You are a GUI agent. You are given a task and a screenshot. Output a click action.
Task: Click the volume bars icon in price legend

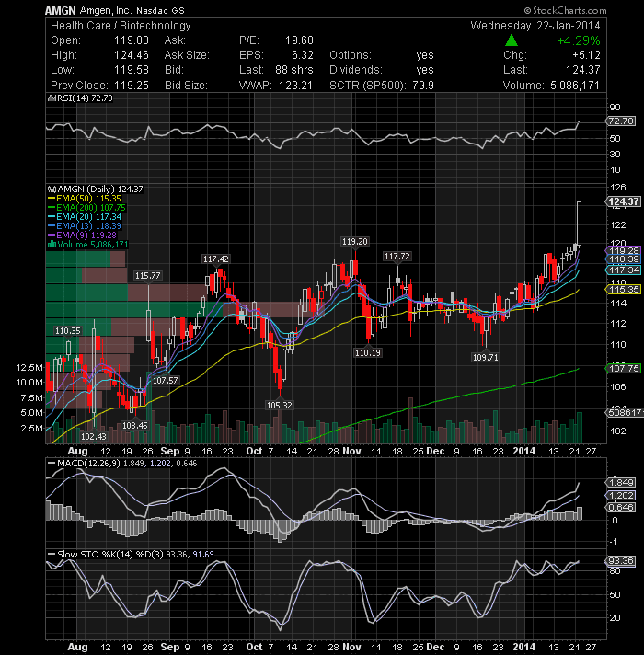(x=52, y=245)
